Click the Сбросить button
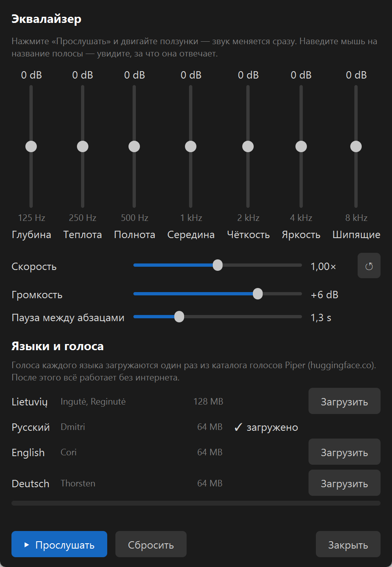The height and width of the screenshot is (567, 392). 151,544
